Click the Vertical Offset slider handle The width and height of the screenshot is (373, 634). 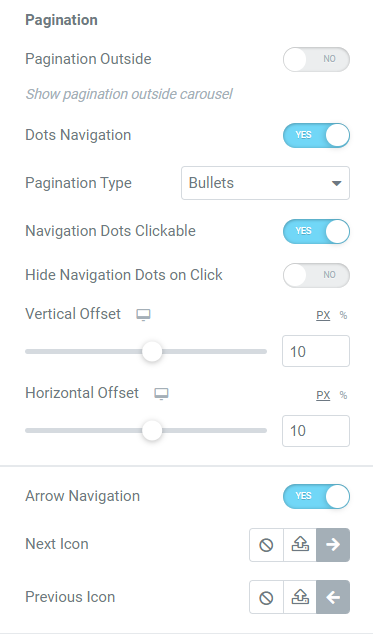click(152, 351)
